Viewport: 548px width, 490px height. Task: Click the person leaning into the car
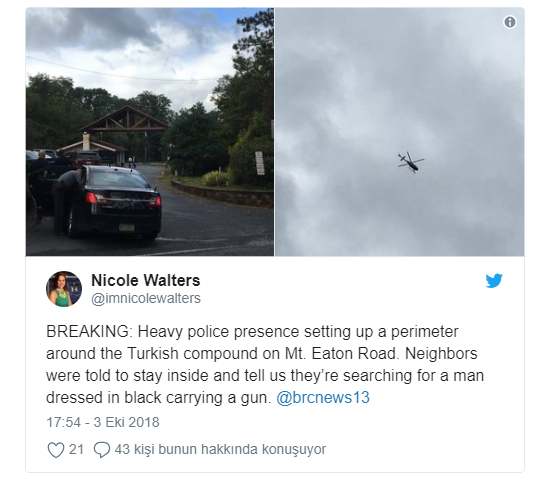[x=67, y=201]
